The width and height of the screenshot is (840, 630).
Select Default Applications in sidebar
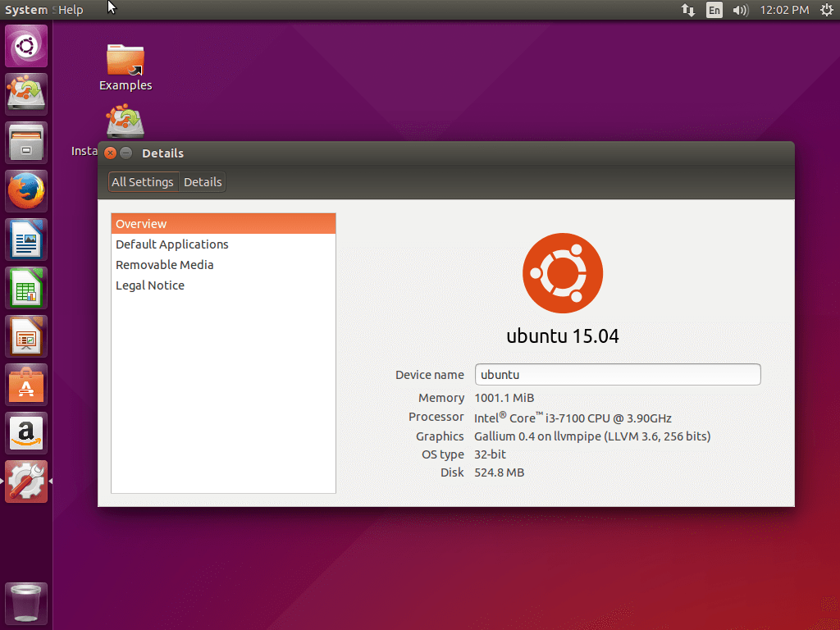pyautogui.click(x=223, y=244)
